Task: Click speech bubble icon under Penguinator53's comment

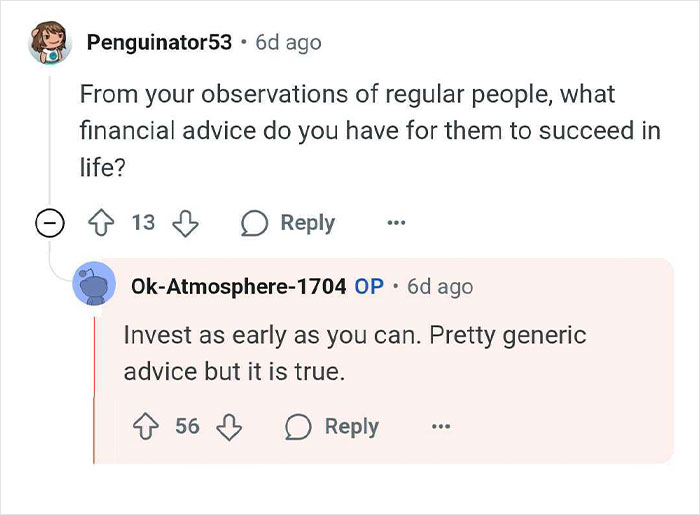Action: click(x=254, y=223)
